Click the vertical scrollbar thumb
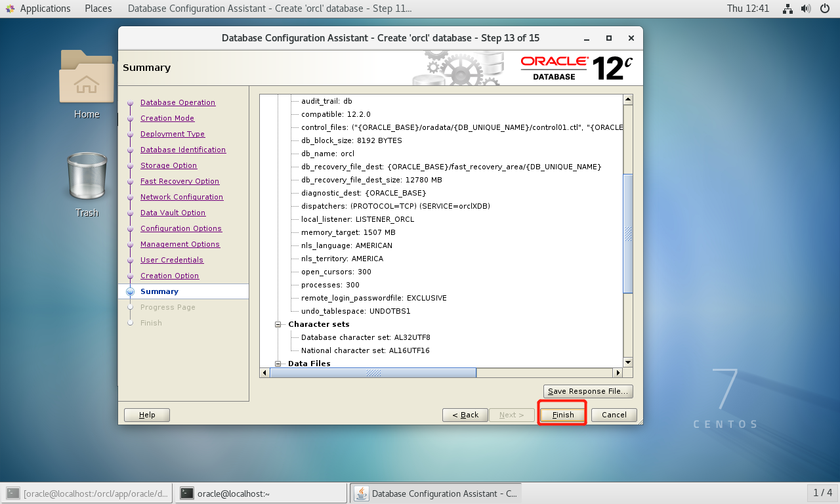Image resolution: width=840 pixels, height=504 pixels. point(628,233)
